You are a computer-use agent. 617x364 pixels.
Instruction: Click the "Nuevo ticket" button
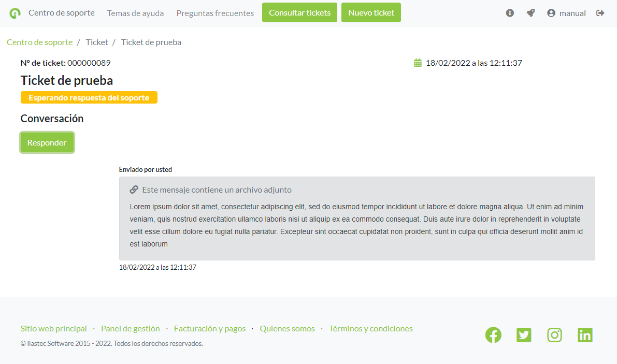tap(371, 12)
